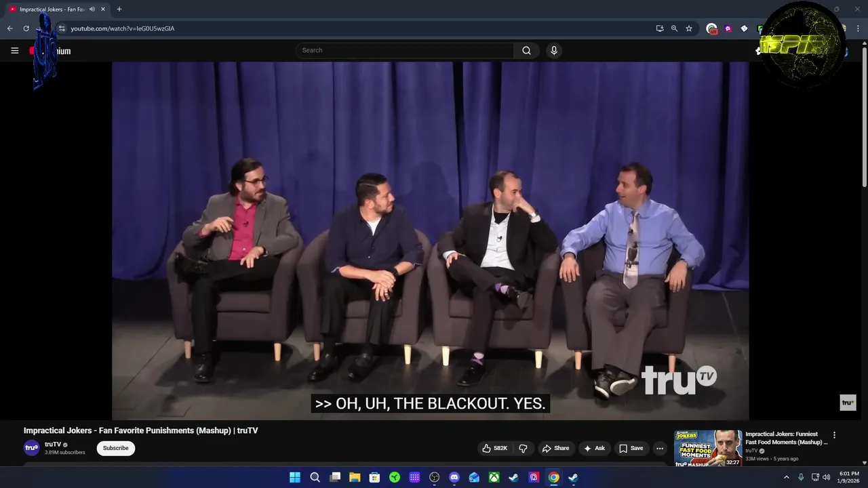This screenshot has width=868, height=488.
Task: Open the YouTube guide hamburger menu
Action: [x=14, y=51]
